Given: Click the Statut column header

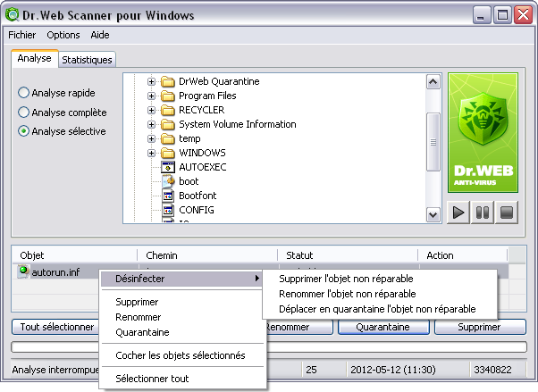Looking at the screenshot, I should 348,255.
